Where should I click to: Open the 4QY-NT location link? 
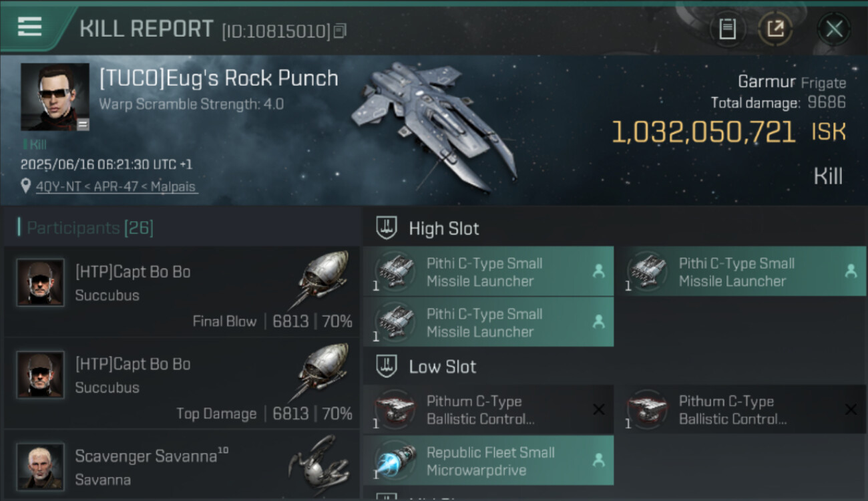116,186
